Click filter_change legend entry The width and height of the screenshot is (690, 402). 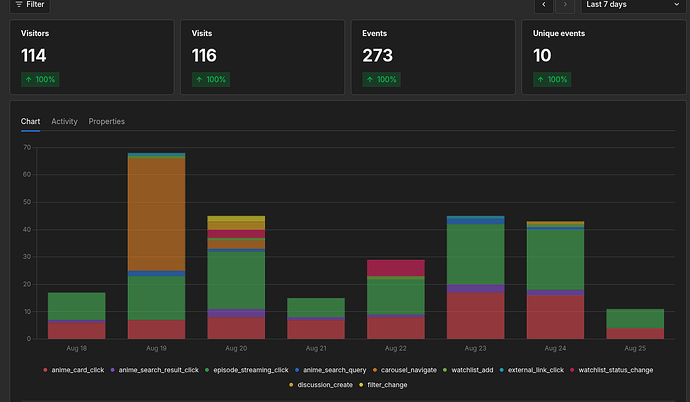[383, 385]
